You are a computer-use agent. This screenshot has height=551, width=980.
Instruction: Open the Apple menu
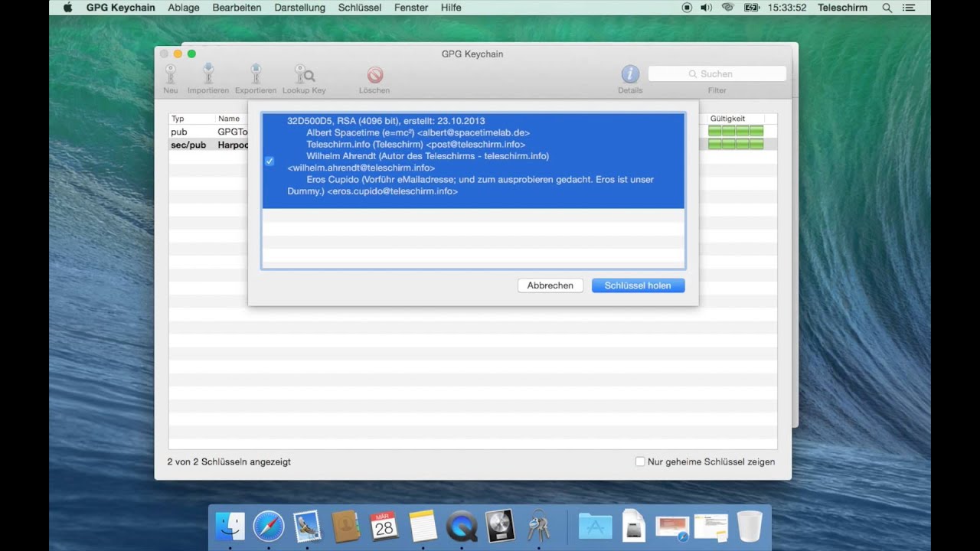point(67,8)
